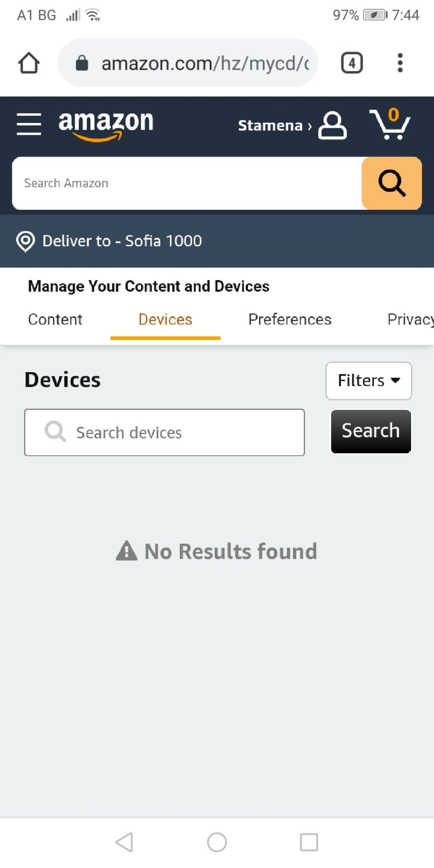Tap the Amazon logo
The image size is (434, 868).
[x=106, y=125]
